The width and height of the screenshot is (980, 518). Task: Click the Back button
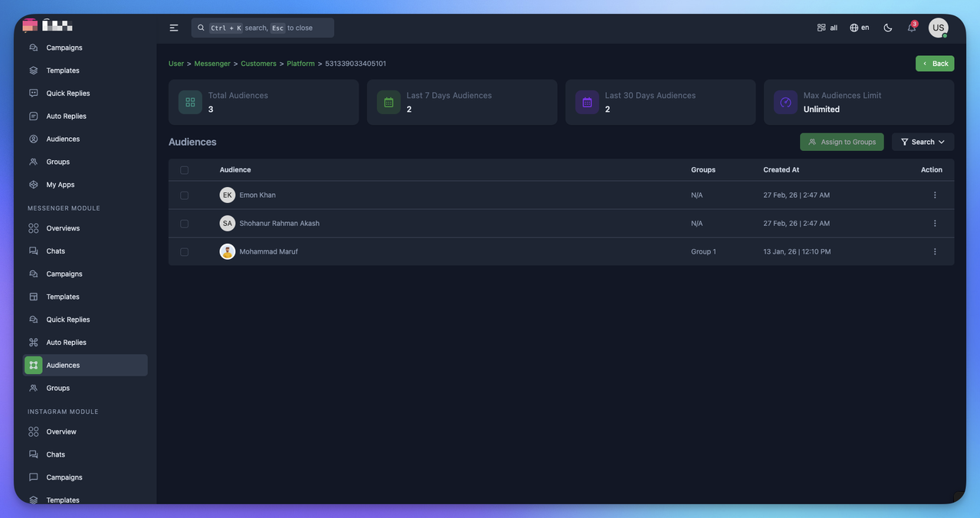pyautogui.click(x=935, y=64)
